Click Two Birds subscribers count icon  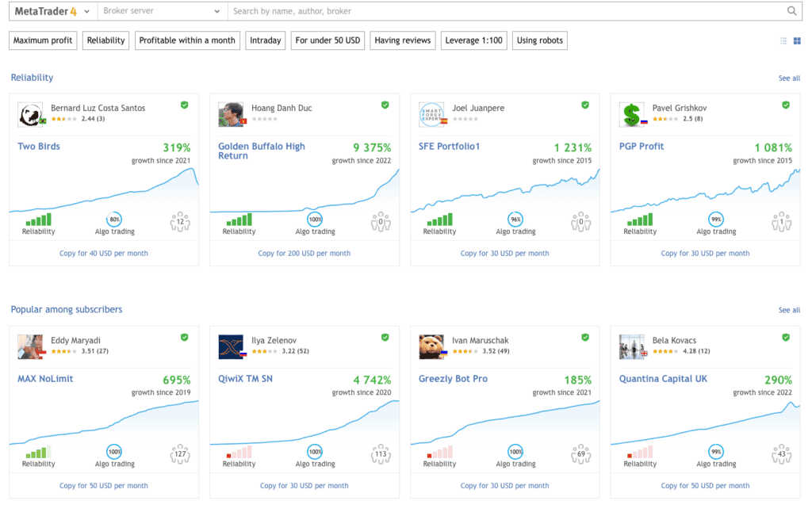click(180, 221)
